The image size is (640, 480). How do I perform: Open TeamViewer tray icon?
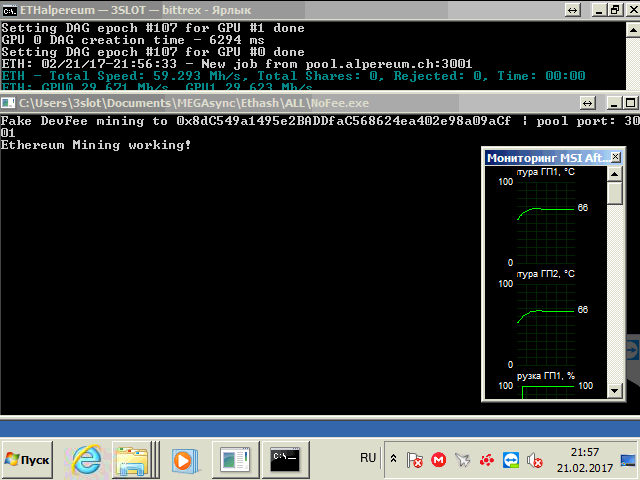pyautogui.click(x=511, y=460)
